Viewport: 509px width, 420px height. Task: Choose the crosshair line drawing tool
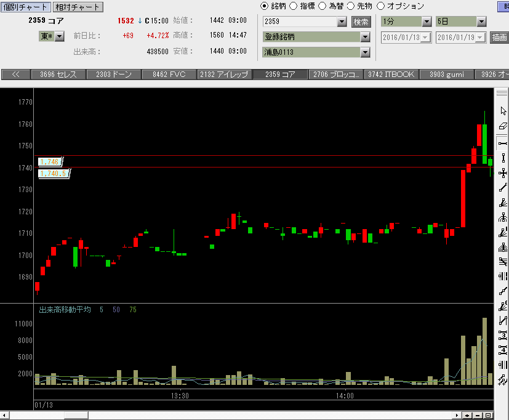tap(503, 173)
